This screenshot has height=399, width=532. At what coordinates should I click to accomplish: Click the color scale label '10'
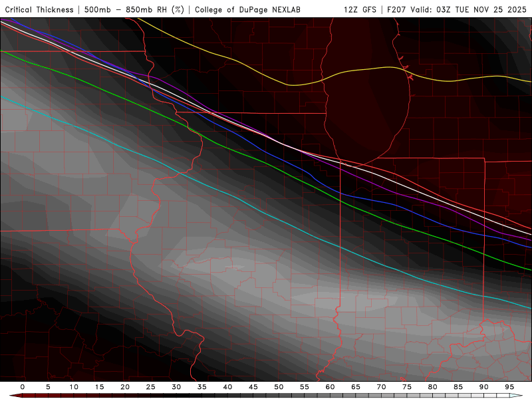pos(74,387)
